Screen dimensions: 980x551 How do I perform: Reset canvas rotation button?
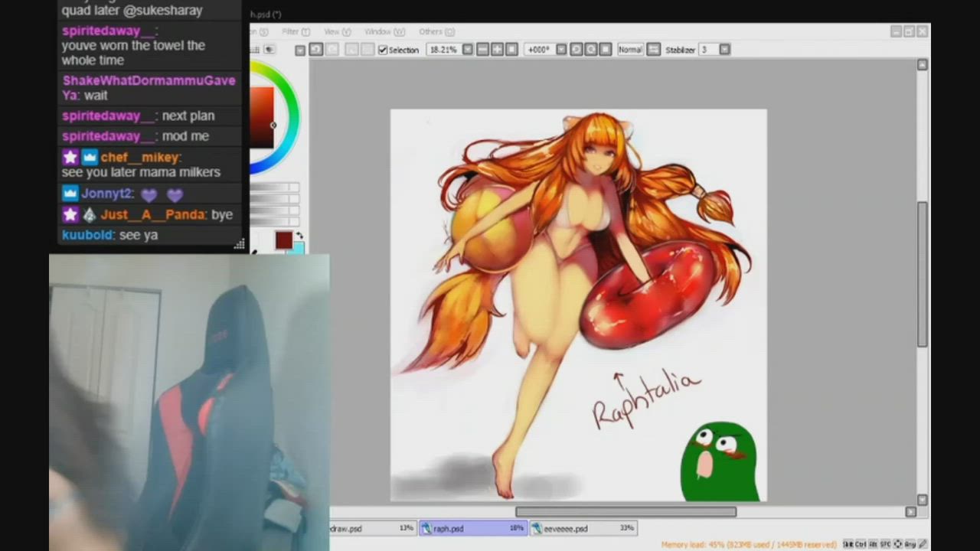coord(605,50)
